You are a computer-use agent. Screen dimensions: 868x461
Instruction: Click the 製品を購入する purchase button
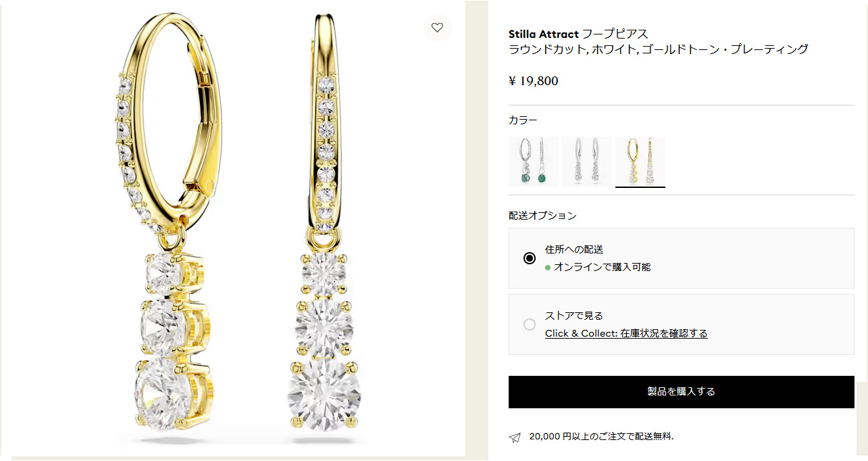point(681,392)
